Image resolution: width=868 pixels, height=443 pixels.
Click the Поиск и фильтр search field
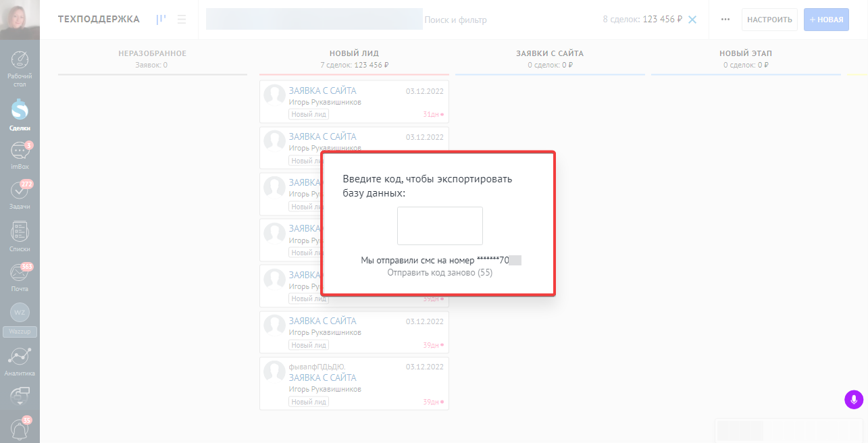point(455,20)
